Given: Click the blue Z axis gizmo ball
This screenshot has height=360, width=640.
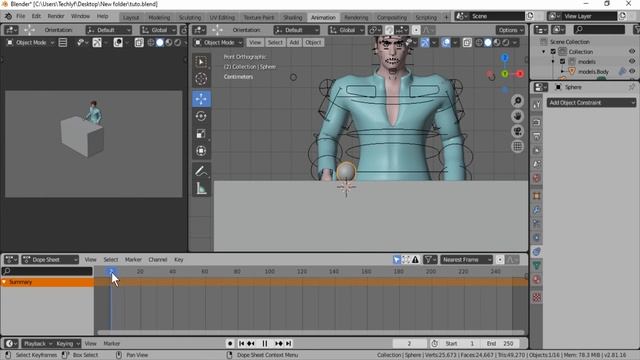Looking at the screenshot, I should point(505,58).
